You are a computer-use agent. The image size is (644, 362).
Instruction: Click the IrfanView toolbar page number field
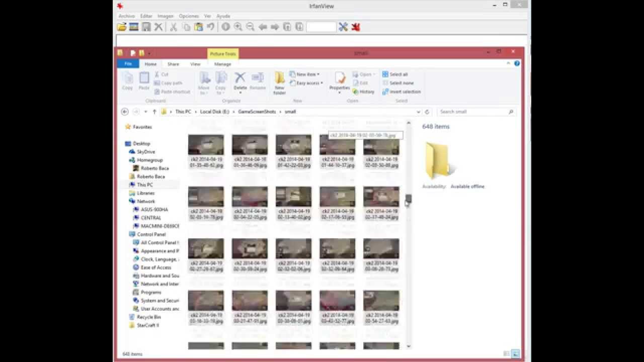pos(321,27)
